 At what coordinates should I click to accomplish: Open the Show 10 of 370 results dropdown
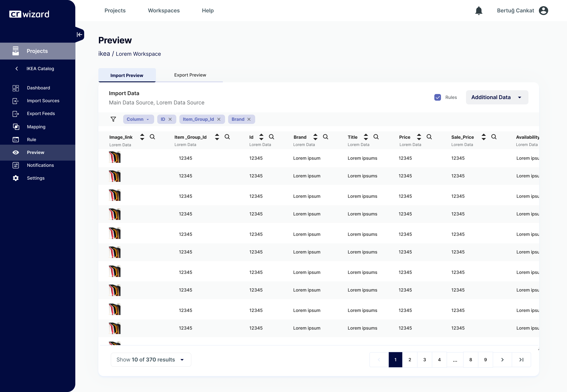[x=151, y=359]
